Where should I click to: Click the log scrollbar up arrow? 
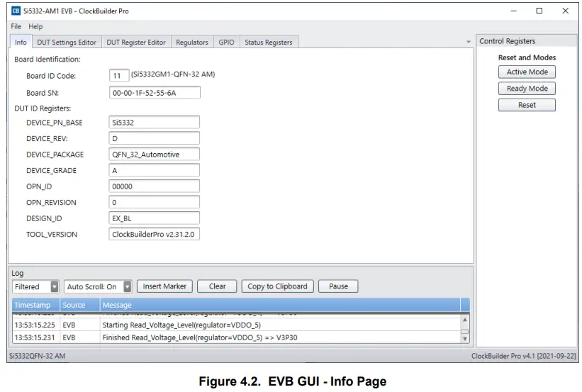pyautogui.click(x=465, y=320)
